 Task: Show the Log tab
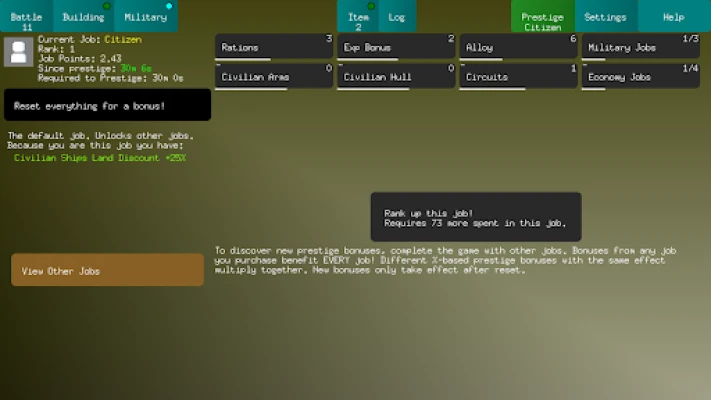coord(397,16)
